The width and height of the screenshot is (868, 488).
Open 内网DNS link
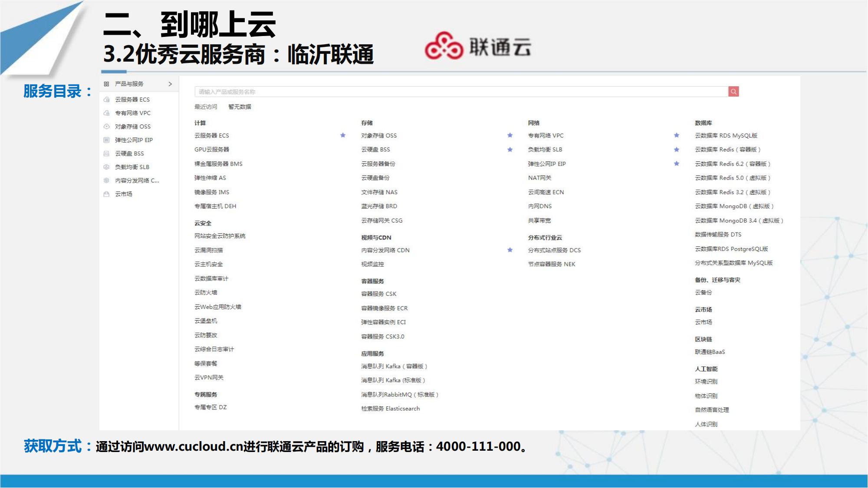(x=540, y=206)
